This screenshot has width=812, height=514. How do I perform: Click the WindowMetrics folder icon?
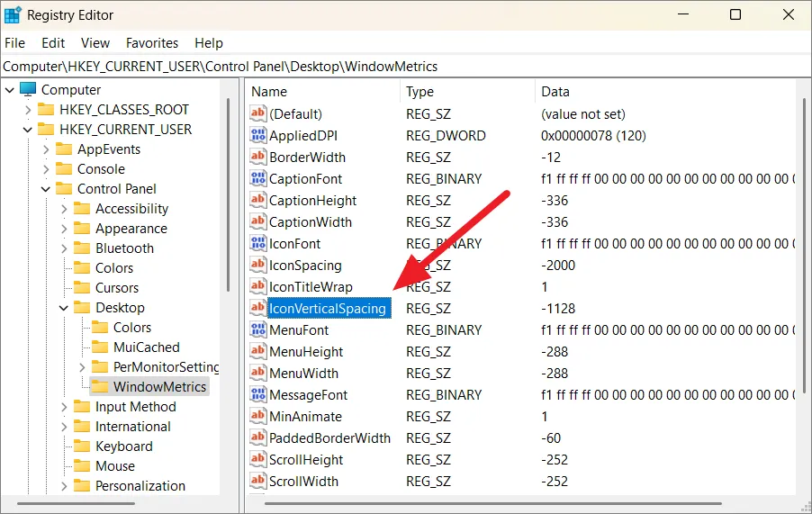click(x=99, y=387)
